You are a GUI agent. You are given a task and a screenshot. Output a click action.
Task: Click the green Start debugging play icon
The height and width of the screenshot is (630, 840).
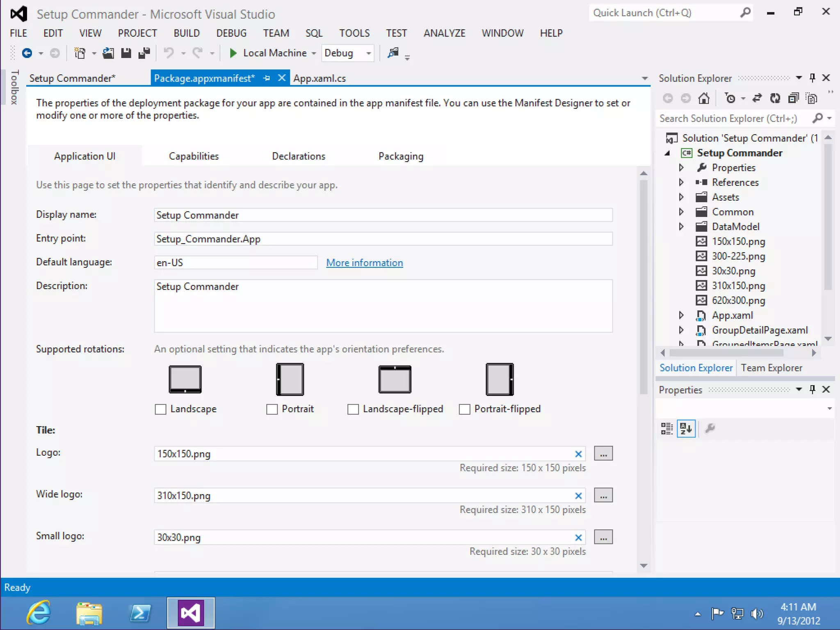coord(233,53)
